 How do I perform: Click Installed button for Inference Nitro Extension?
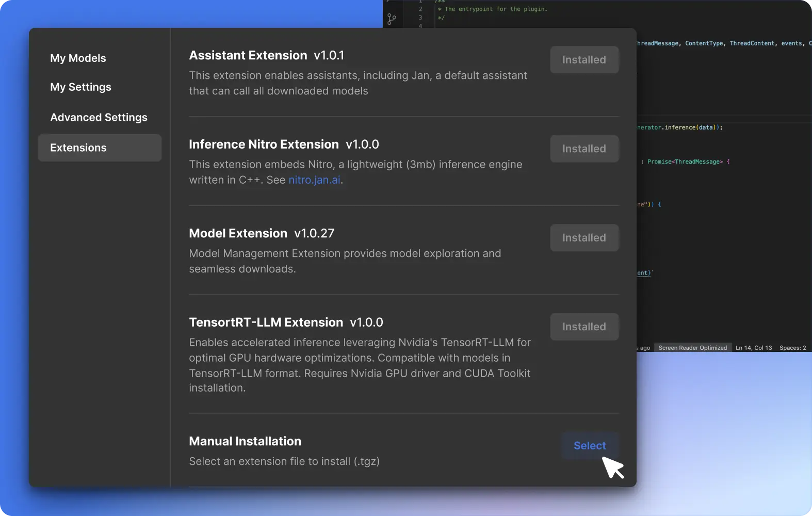pos(584,149)
